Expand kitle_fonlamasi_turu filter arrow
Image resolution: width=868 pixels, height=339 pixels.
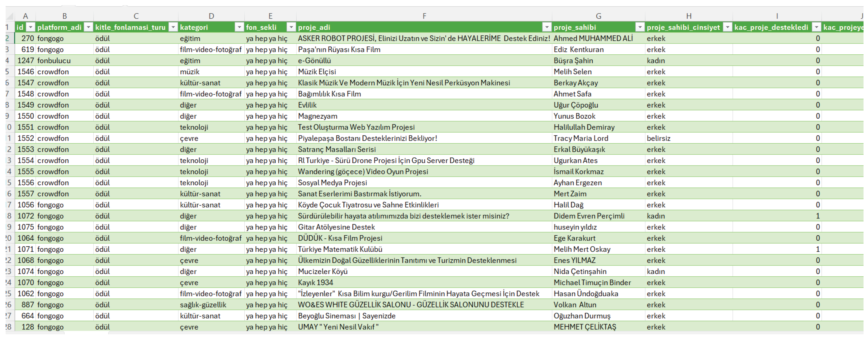tap(173, 27)
